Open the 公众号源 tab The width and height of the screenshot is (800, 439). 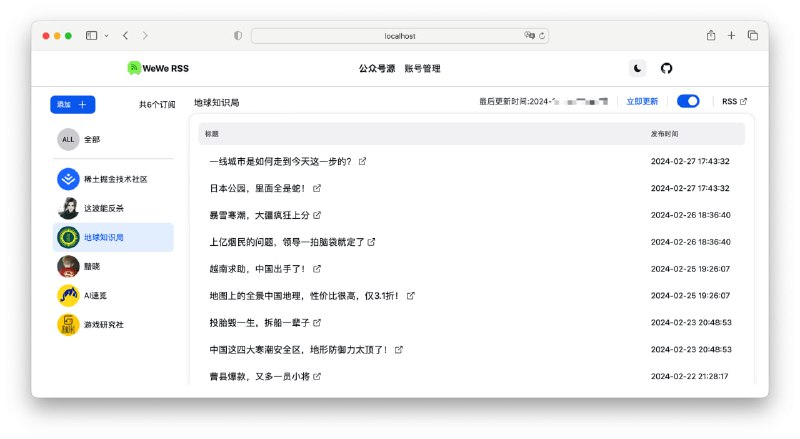[376, 69]
